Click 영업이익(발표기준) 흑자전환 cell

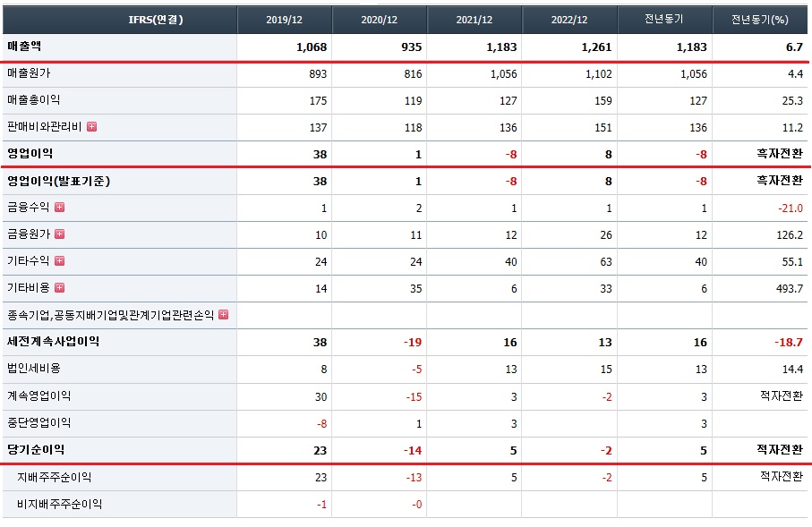[780, 181]
